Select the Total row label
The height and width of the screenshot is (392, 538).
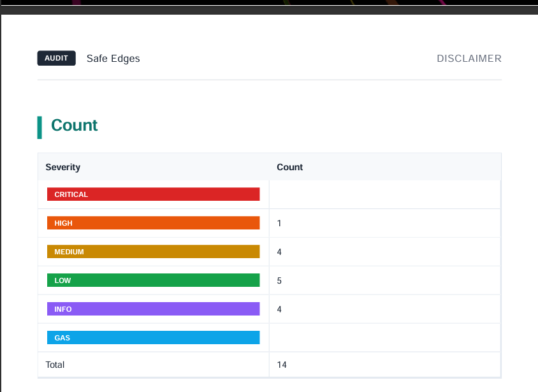point(55,365)
